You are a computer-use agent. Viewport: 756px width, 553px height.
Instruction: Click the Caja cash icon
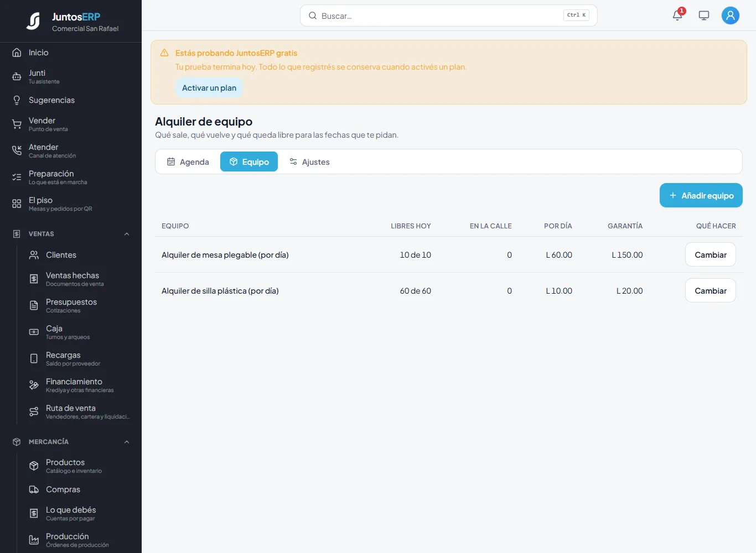pos(34,332)
